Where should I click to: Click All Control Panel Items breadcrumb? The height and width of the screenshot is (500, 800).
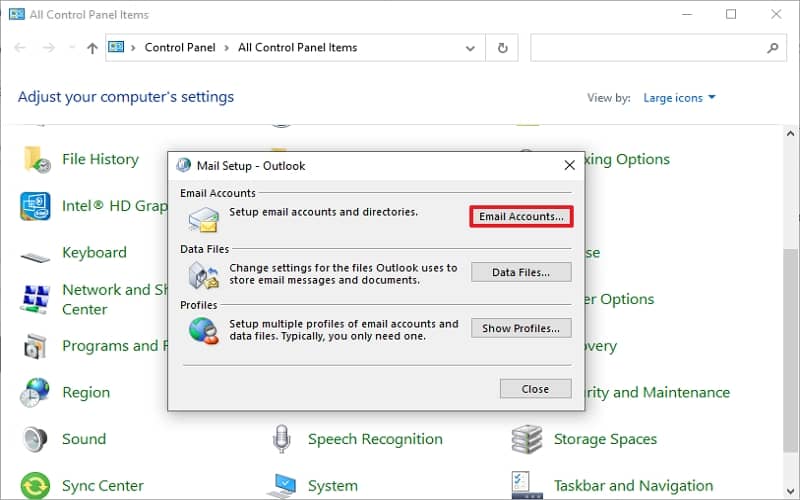click(x=297, y=47)
